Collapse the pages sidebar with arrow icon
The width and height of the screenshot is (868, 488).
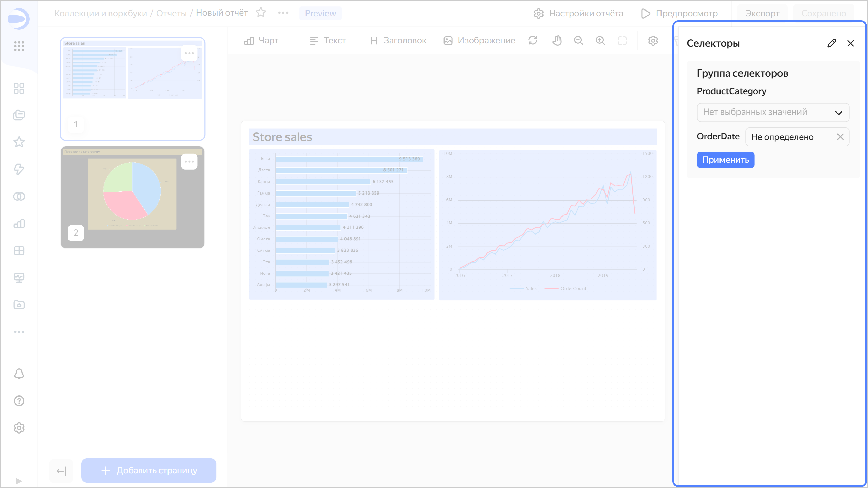(x=61, y=471)
